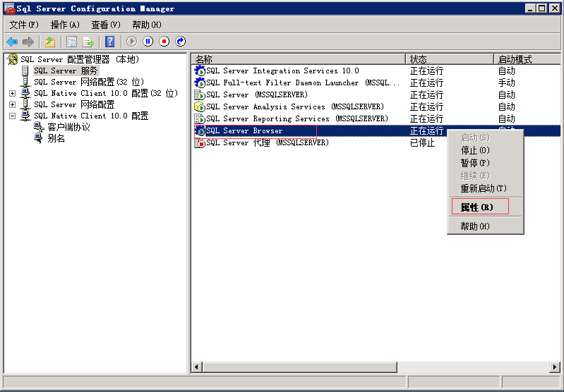Click the Help question-mark toolbar icon
Screen dimensions: 564x392
pos(109,42)
